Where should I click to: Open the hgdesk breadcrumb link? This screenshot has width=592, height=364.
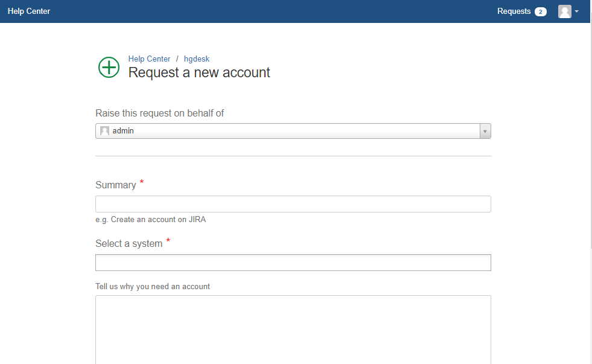pyautogui.click(x=196, y=59)
